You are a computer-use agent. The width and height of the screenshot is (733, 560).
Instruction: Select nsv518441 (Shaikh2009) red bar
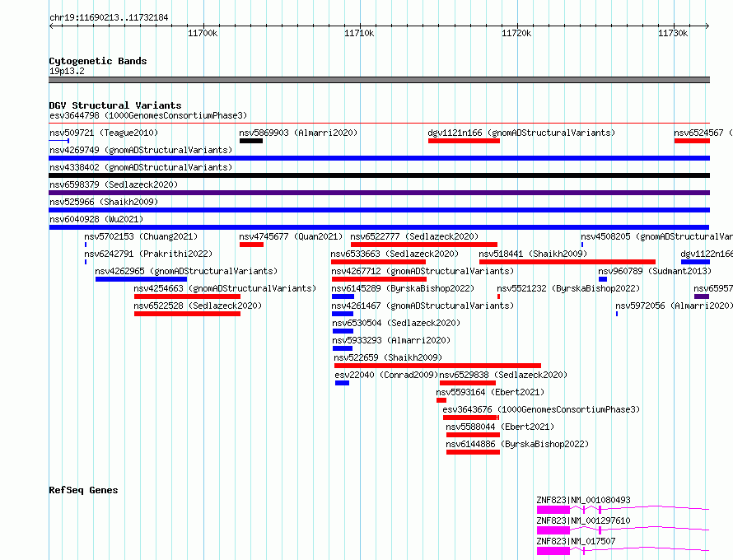tap(567, 262)
